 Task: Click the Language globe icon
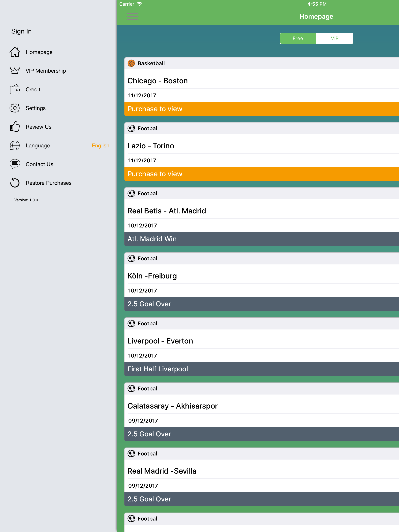[15, 145]
